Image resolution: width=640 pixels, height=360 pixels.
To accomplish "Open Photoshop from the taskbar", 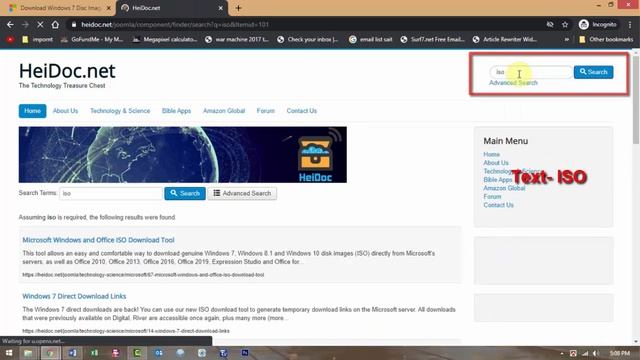I will point(245,353).
